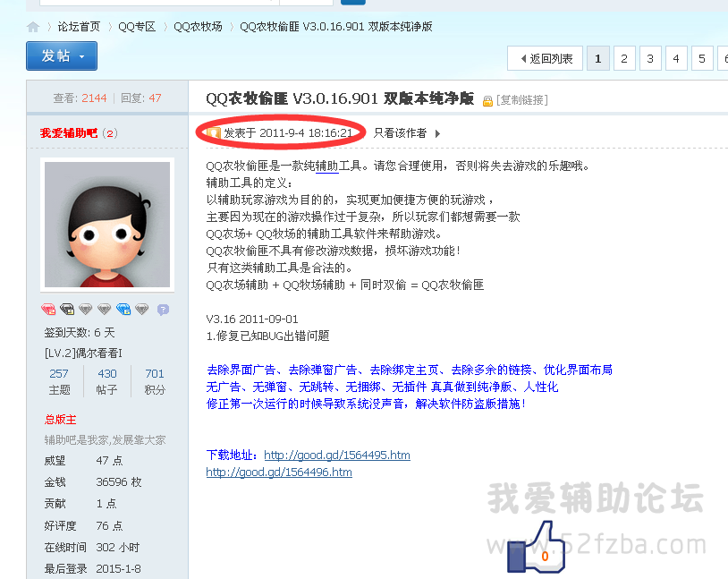Image resolution: width=728 pixels, height=579 pixels.
Task: Open the 发帖 dropdown button
Action: pos(62,55)
